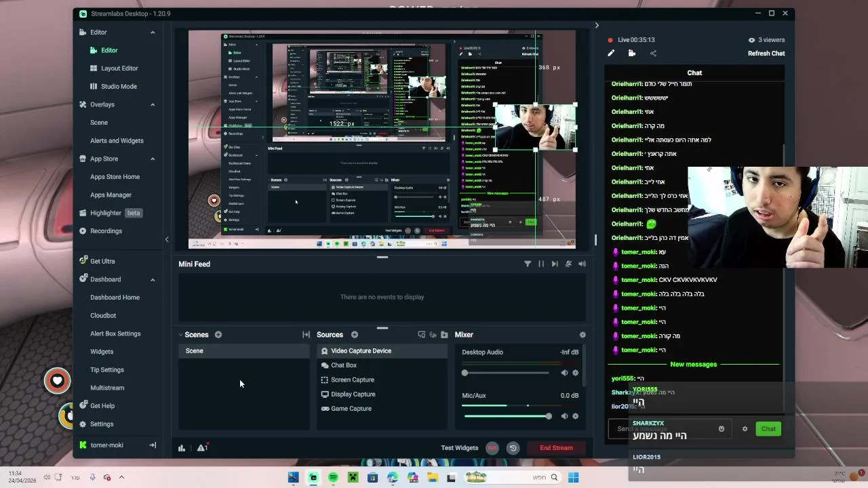The image size is (868, 488).
Task: Open source widget icon left of mic in Sources
Action: coord(422,335)
